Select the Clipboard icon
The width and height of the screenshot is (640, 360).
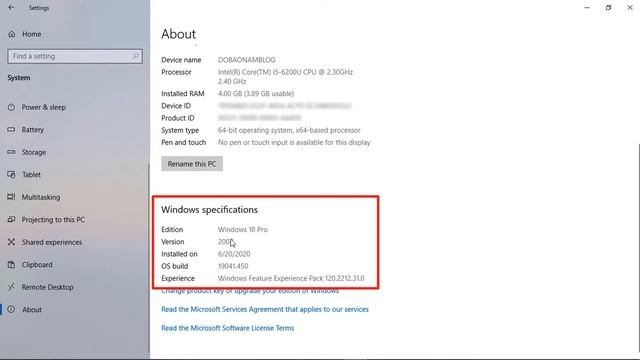tap(11, 264)
